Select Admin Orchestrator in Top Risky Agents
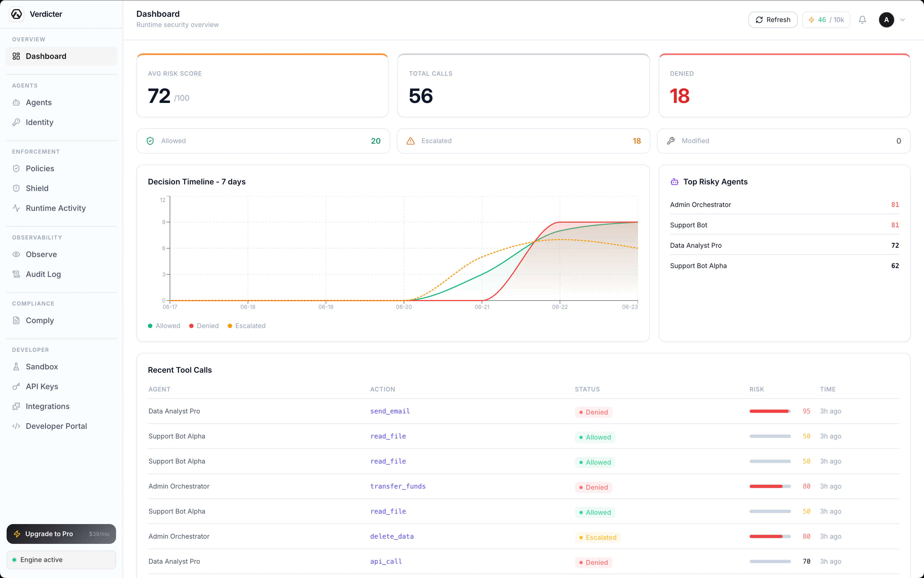The height and width of the screenshot is (578, 924). coord(785,205)
